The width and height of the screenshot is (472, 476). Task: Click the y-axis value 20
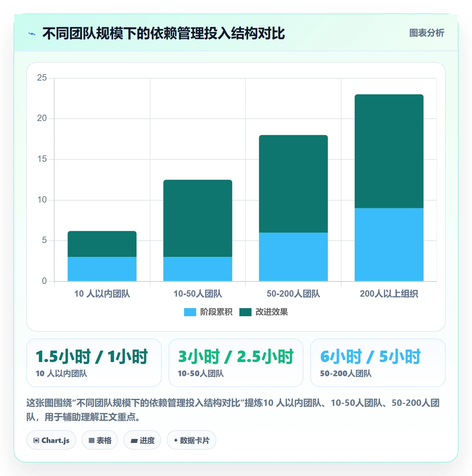click(x=42, y=118)
